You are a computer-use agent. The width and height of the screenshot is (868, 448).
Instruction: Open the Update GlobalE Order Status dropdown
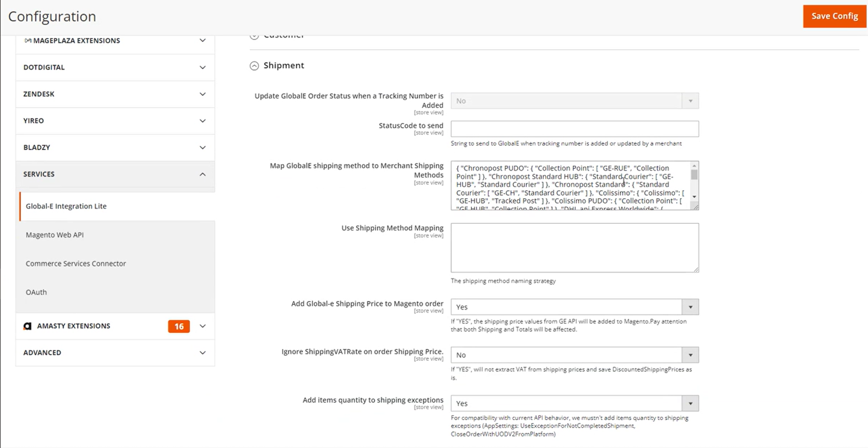click(x=691, y=101)
